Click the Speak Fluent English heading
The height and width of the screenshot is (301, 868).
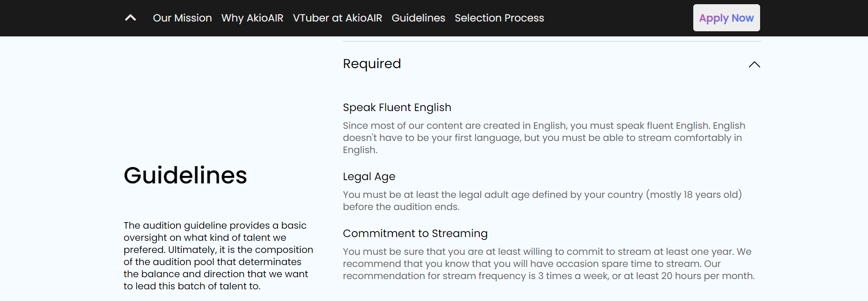click(397, 107)
